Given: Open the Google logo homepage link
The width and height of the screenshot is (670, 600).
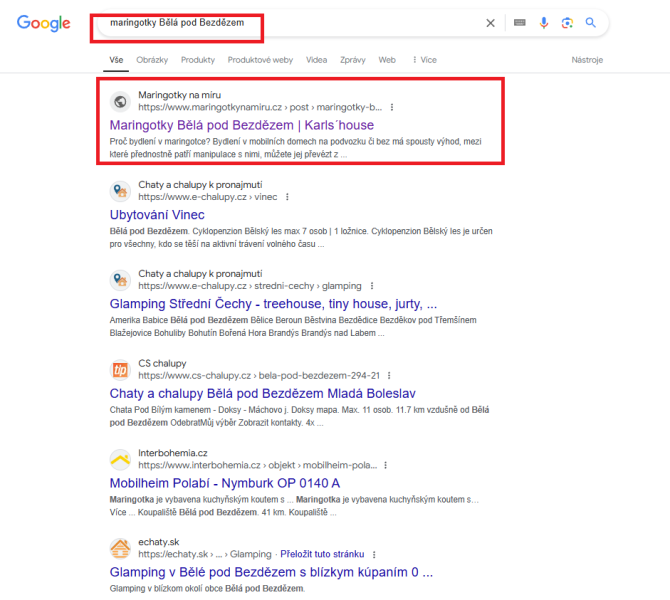Looking at the screenshot, I should coord(44,23).
